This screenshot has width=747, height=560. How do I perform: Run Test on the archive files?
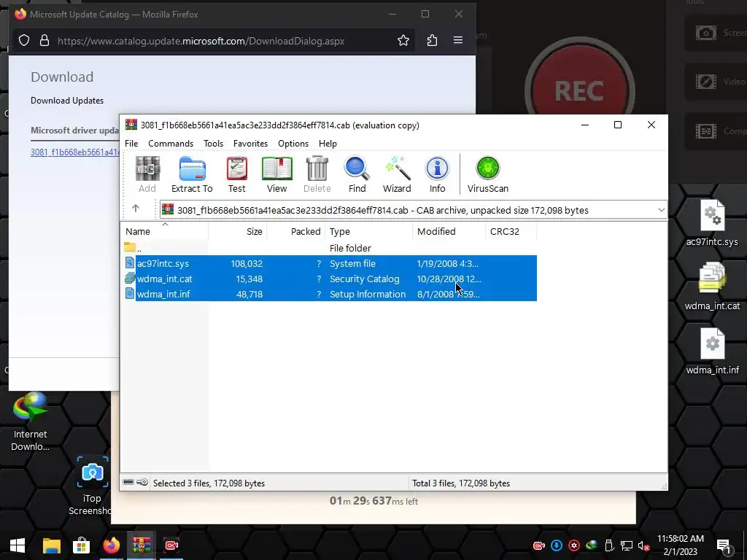pyautogui.click(x=237, y=174)
